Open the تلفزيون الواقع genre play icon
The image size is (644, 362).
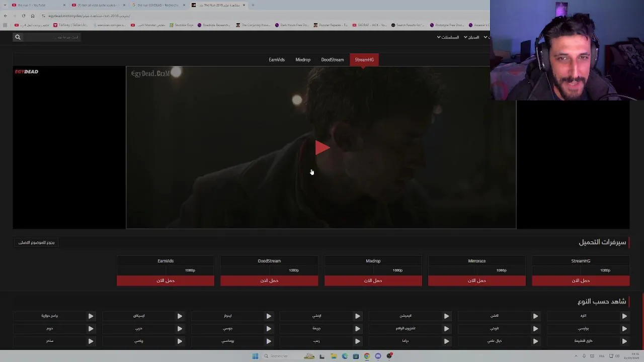coord(446,328)
